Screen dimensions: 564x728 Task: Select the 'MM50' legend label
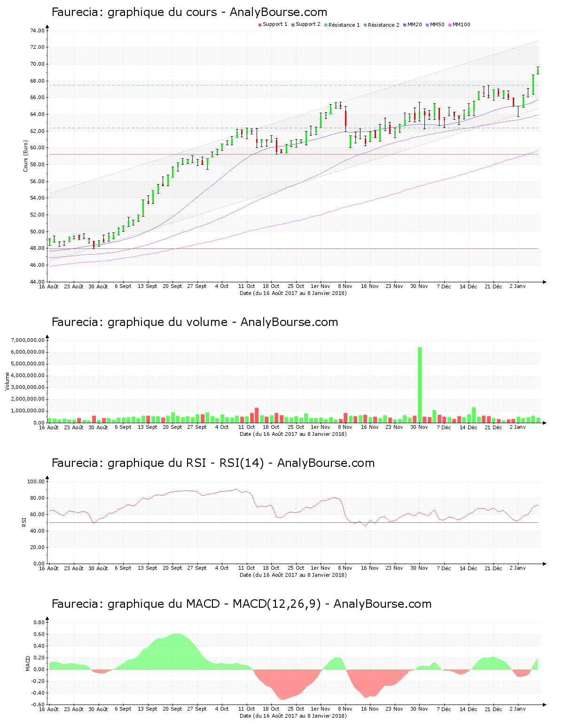click(437, 24)
